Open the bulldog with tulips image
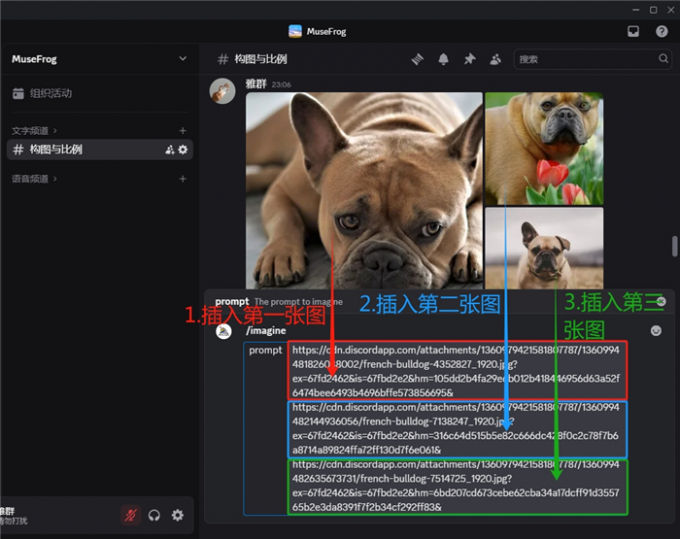 tap(544, 148)
